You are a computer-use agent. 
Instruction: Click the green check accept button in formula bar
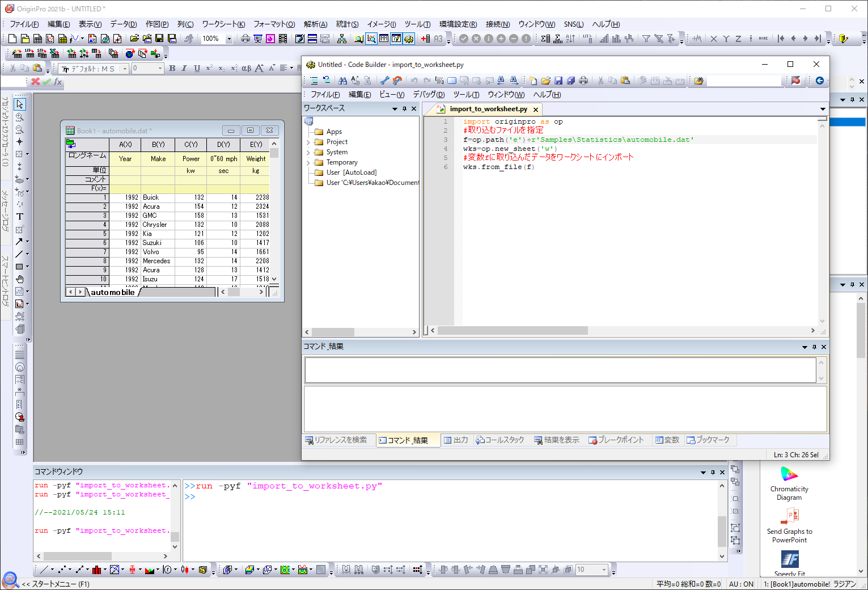[x=46, y=82]
